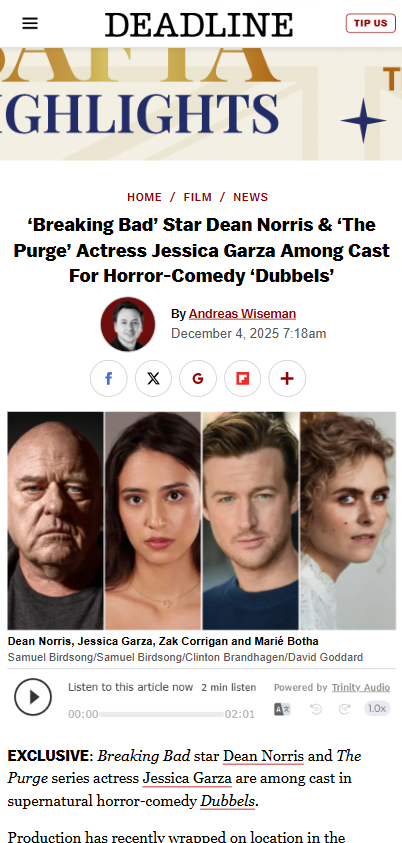Open NEWS breadcrumb section
The height and width of the screenshot is (843, 402).
(x=250, y=197)
